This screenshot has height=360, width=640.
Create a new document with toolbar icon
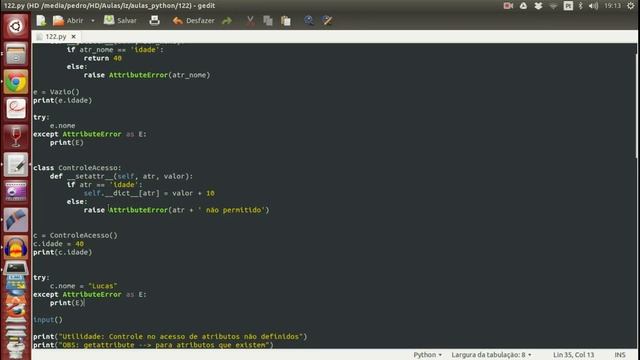[x=41, y=20]
